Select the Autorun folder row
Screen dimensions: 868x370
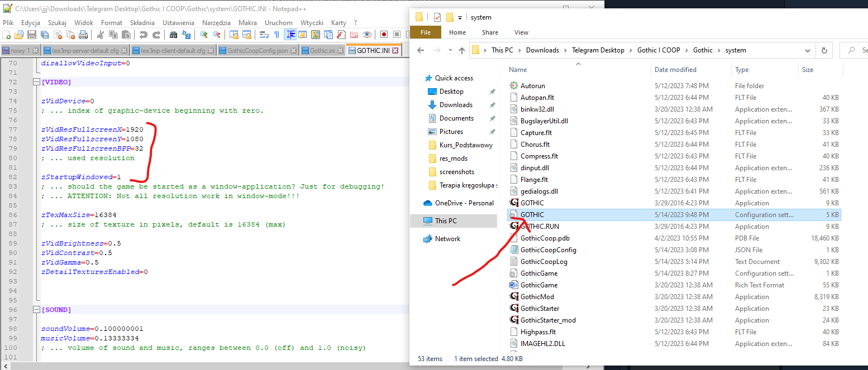coord(673,86)
